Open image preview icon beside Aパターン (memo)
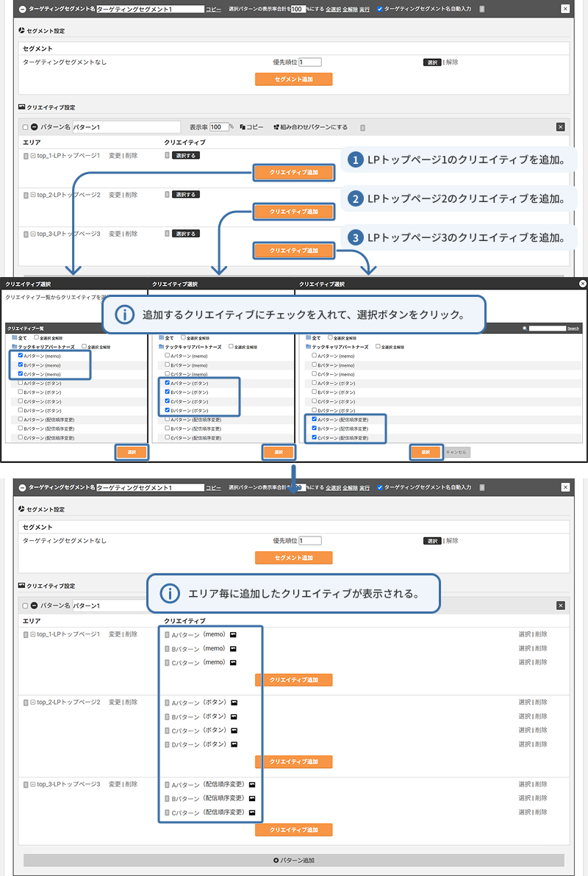This screenshot has height=876, width=588. (233, 635)
